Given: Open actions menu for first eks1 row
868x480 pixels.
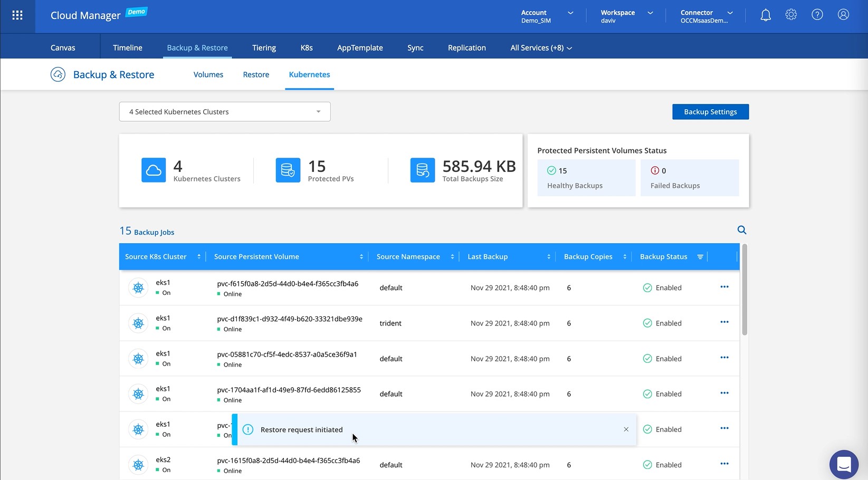Looking at the screenshot, I should (x=724, y=287).
